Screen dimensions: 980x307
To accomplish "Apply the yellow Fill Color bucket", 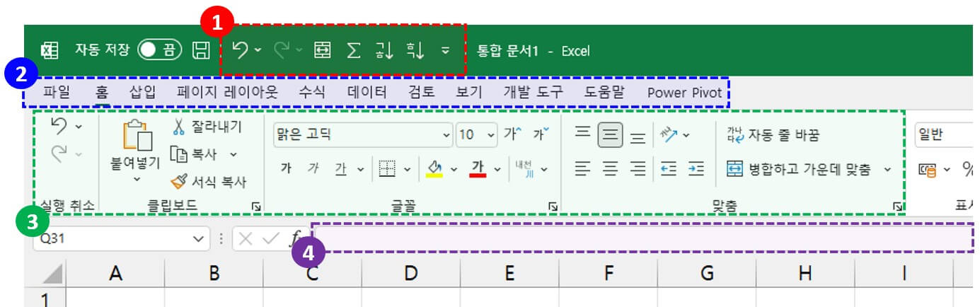I will coord(434,169).
